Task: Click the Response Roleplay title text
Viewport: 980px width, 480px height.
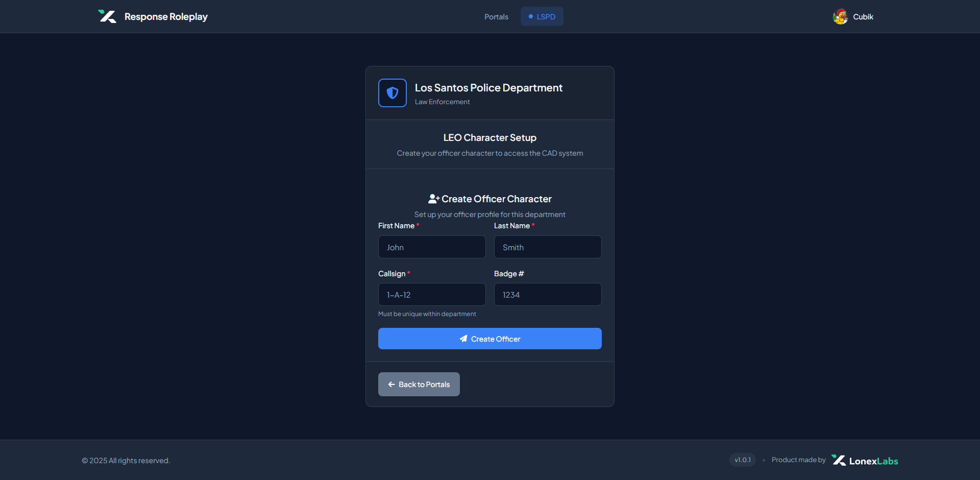Action: [x=166, y=17]
